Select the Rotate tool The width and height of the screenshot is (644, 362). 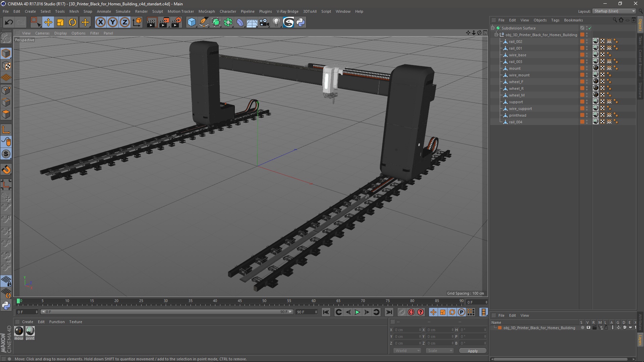72,22
